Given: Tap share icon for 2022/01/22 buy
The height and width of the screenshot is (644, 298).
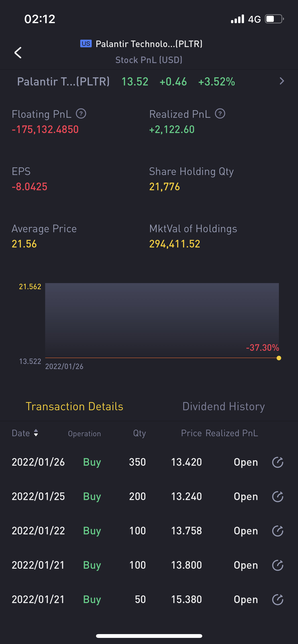Looking at the screenshot, I should [278, 531].
